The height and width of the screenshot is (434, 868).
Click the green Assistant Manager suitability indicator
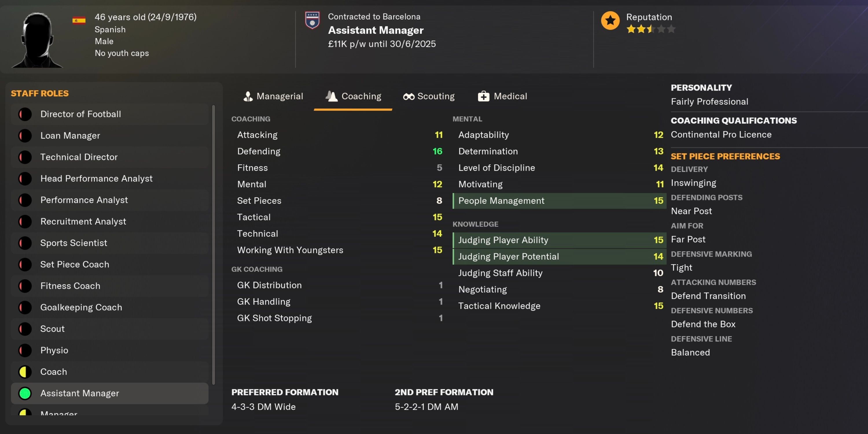(x=25, y=393)
